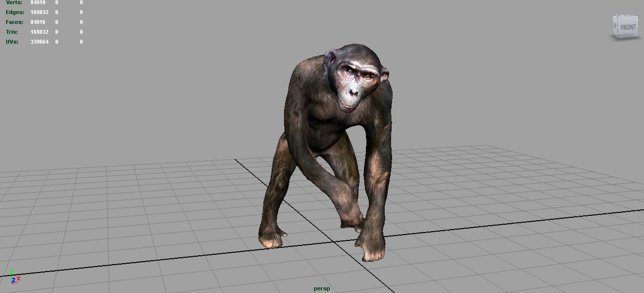The width and height of the screenshot is (644, 293).
Task: Click the 'UVs:' heads-up label
Action: [12, 42]
